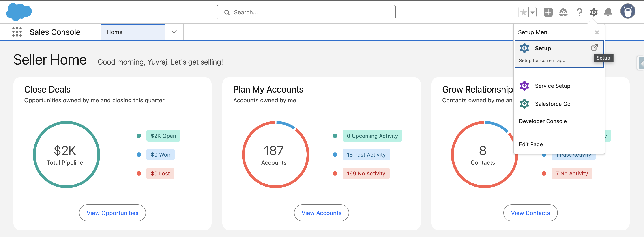Screen dimensions: 644x237
Task: Open the App Launcher dots grid
Action: tap(17, 32)
